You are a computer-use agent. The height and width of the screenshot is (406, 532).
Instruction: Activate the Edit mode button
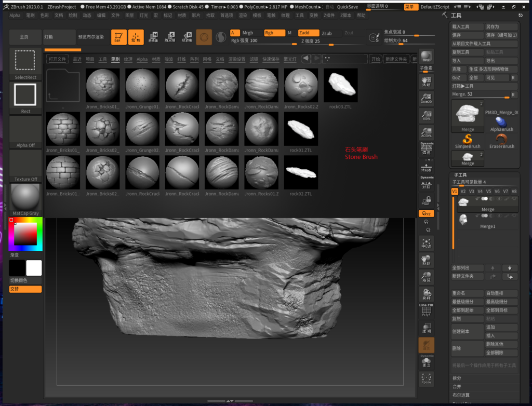119,37
